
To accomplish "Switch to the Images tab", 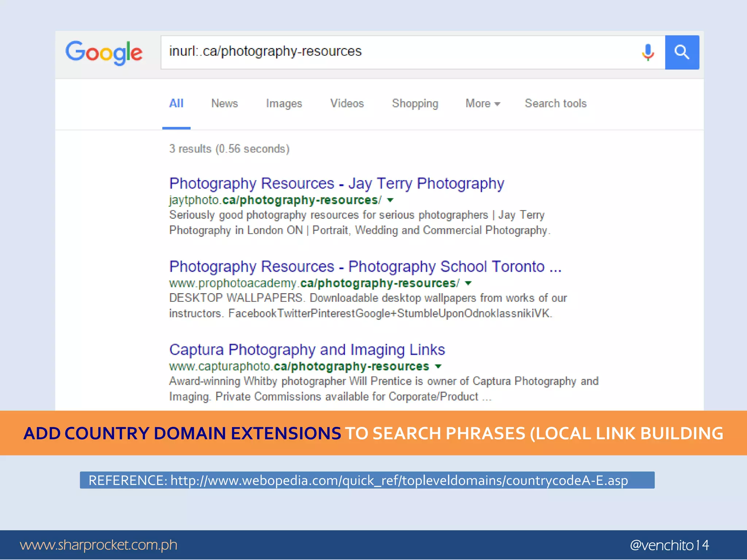I will tap(284, 104).
